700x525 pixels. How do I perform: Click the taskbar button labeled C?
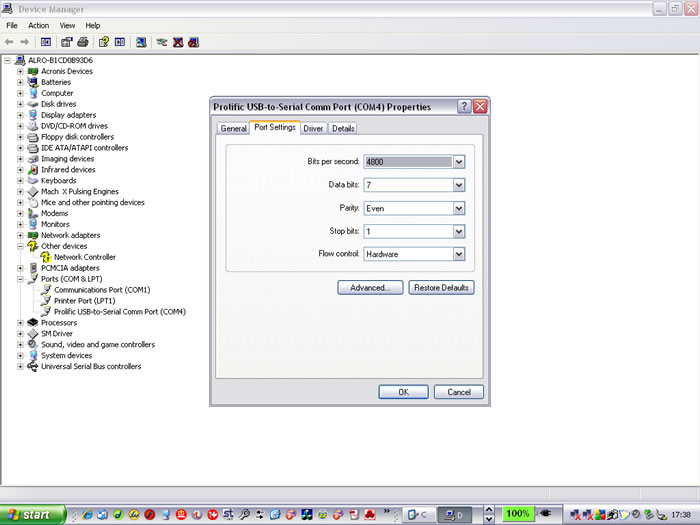[x=419, y=515]
